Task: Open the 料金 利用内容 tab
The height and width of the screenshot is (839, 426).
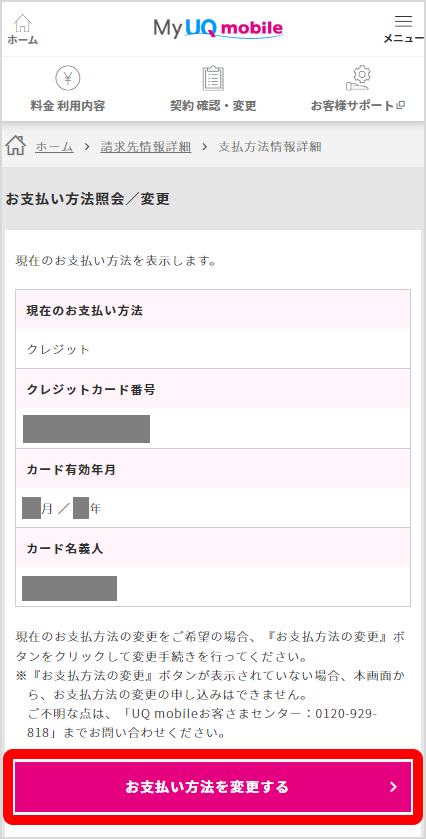Action: 68,106
